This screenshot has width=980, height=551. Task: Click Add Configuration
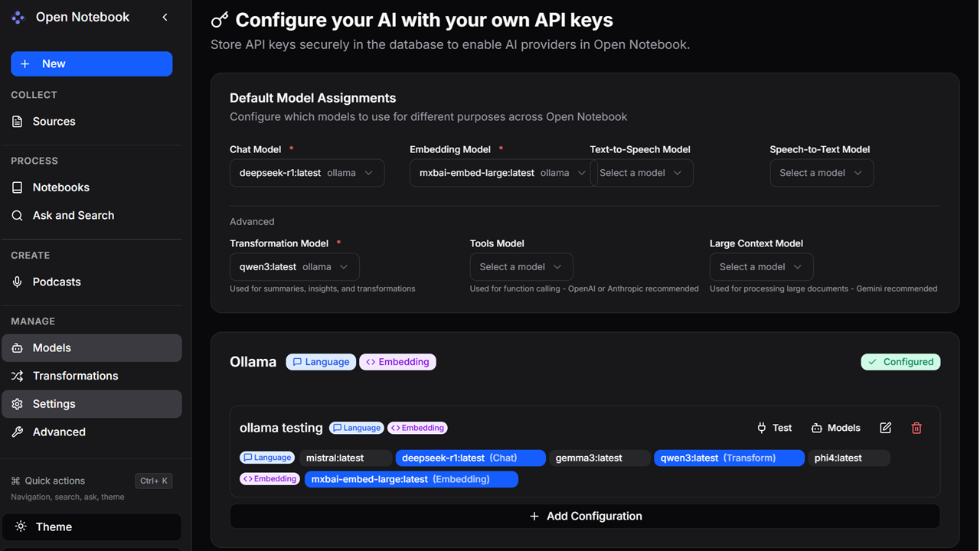click(585, 516)
